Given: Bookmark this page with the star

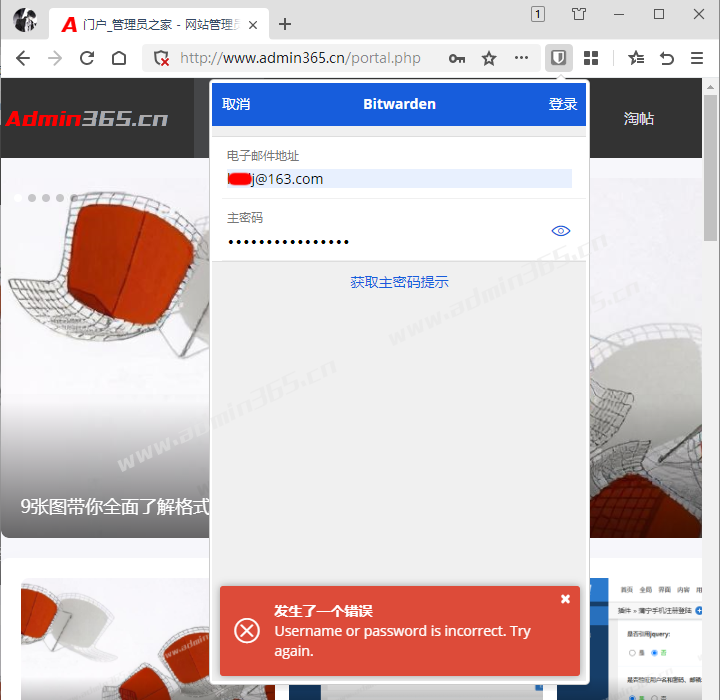Looking at the screenshot, I should (x=489, y=58).
